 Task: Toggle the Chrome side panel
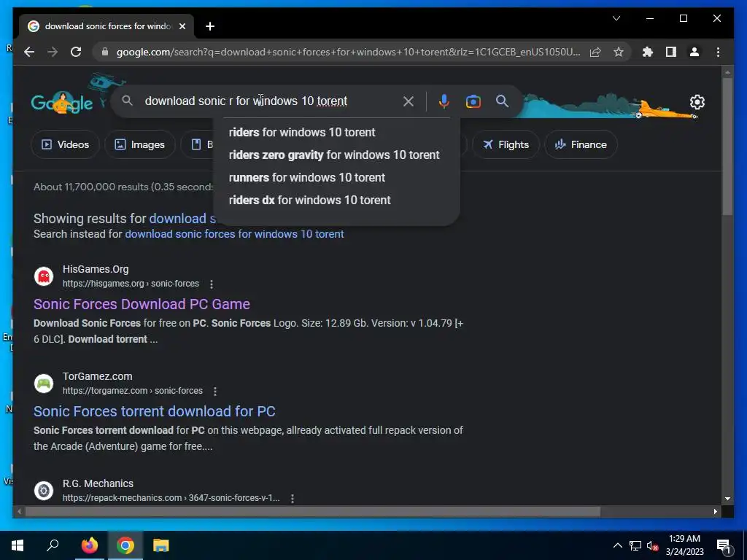pos(671,52)
